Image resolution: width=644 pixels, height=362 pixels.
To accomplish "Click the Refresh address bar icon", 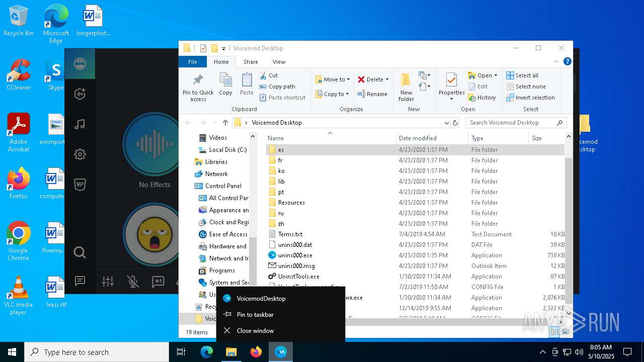I will click(x=455, y=123).
